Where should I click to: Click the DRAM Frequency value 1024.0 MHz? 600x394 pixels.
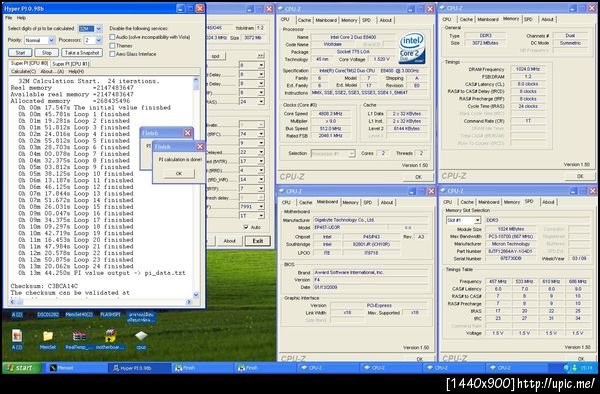click(x=528, y=69)
